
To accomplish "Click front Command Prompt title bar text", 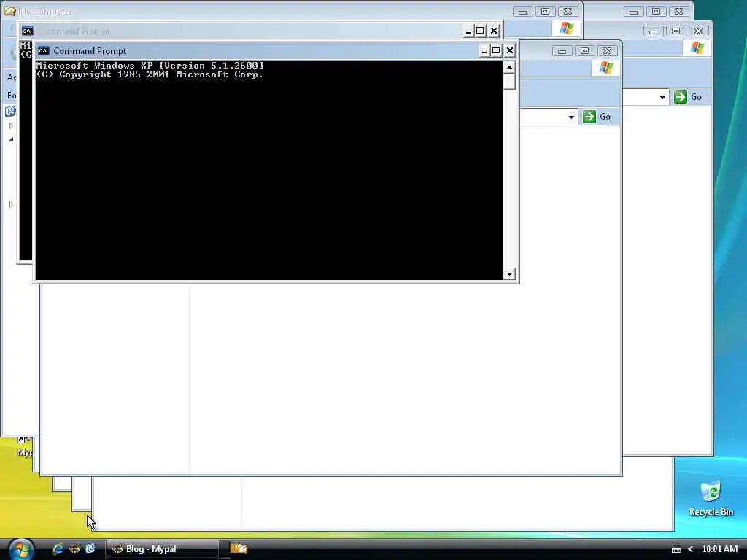I will (90, 51).
